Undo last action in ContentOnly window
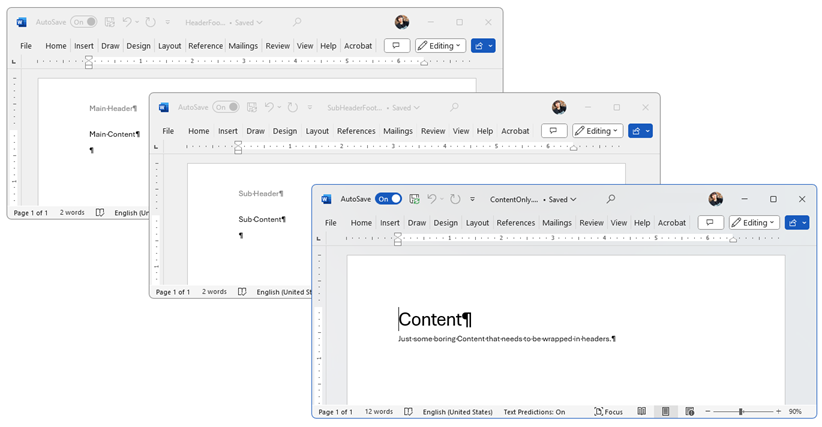The width and height of the screenshot is (822, 427). pos(431,199)
